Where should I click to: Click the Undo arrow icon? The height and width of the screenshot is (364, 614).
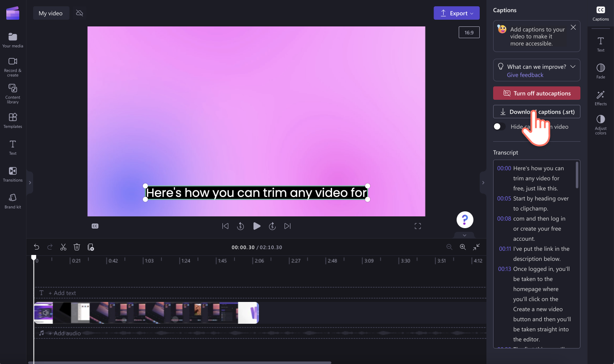[x=37, y=247]
